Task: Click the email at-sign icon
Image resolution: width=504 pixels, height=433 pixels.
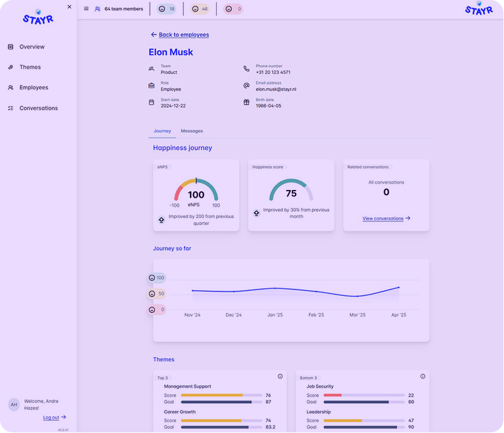Action: [246, 85]
